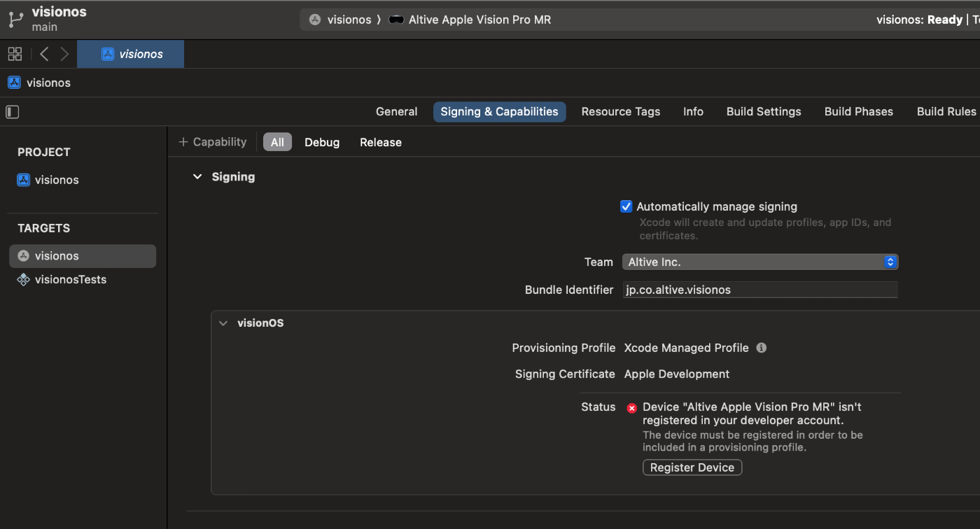
Task: Open the Team dropdown Altive Inc.
Action: coord(760,262)
